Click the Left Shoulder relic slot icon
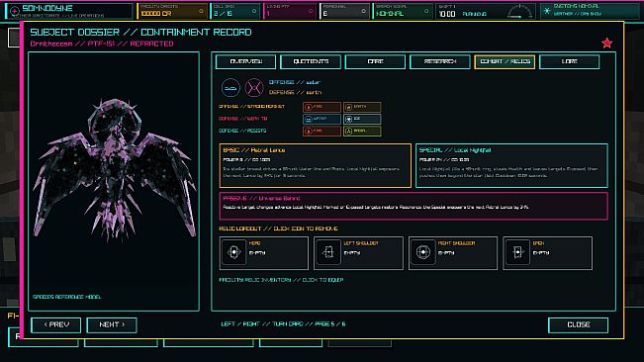The width and height of the screenshot is (644, 362). pyautogui.click(x=328, y=252)
